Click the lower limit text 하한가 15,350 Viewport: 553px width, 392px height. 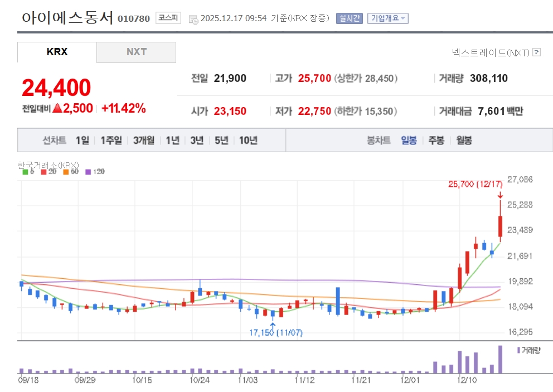[365, 111]
